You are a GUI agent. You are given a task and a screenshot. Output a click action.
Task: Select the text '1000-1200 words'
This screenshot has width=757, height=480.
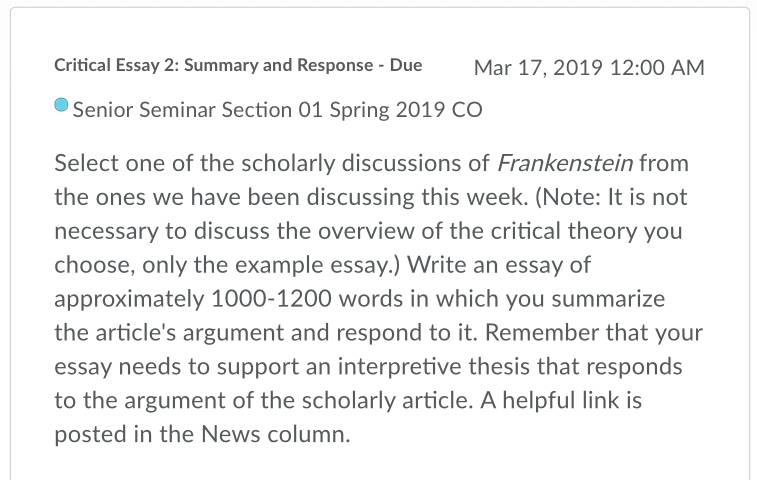click(307, 299)
